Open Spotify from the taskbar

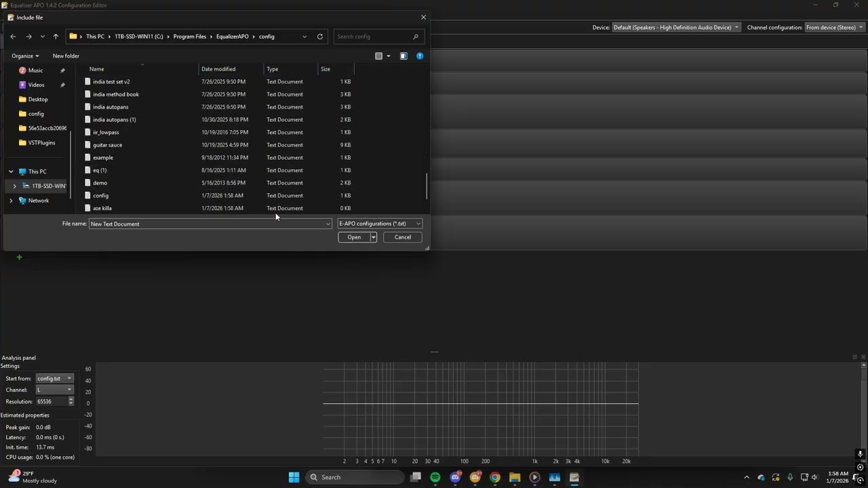click(435, 477)
